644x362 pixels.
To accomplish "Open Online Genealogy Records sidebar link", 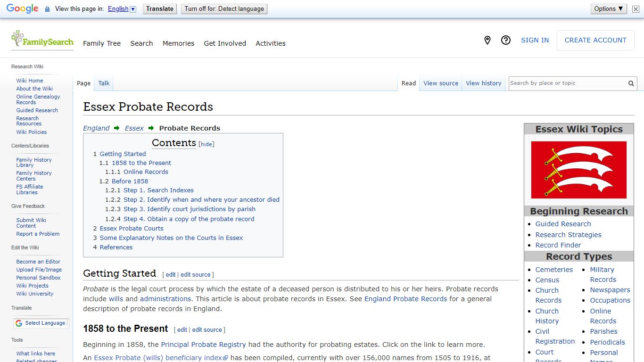I will (38, 99).
